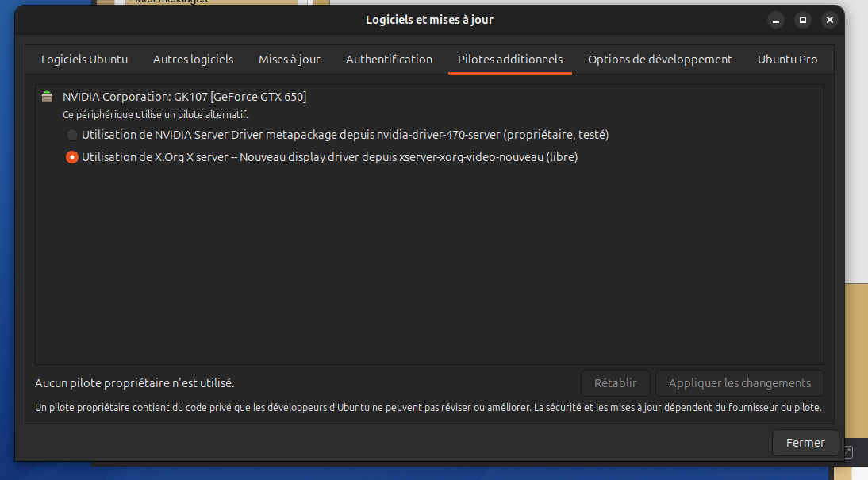This screenshot has height=480, width=868.
Task: Go to the Authentification tab
Action: 389,60
